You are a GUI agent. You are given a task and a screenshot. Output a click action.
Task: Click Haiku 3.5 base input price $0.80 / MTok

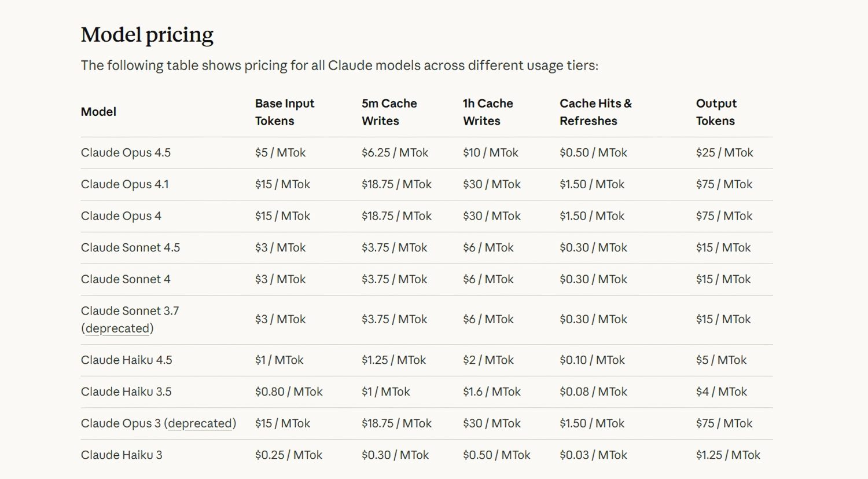289,392
